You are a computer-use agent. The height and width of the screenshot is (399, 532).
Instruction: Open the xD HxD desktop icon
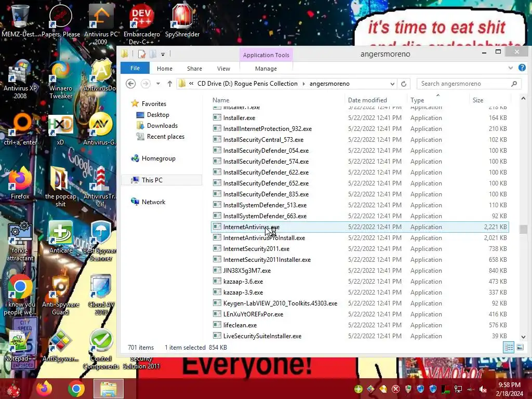pyautogui.click(x=60, y=130)
